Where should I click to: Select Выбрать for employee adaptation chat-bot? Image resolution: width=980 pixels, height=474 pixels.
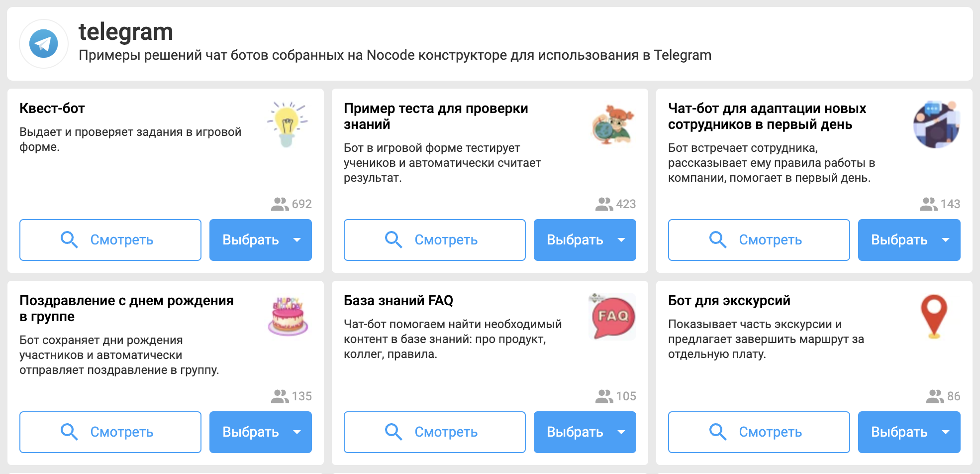pyautogui.click(x=899, y=240)
